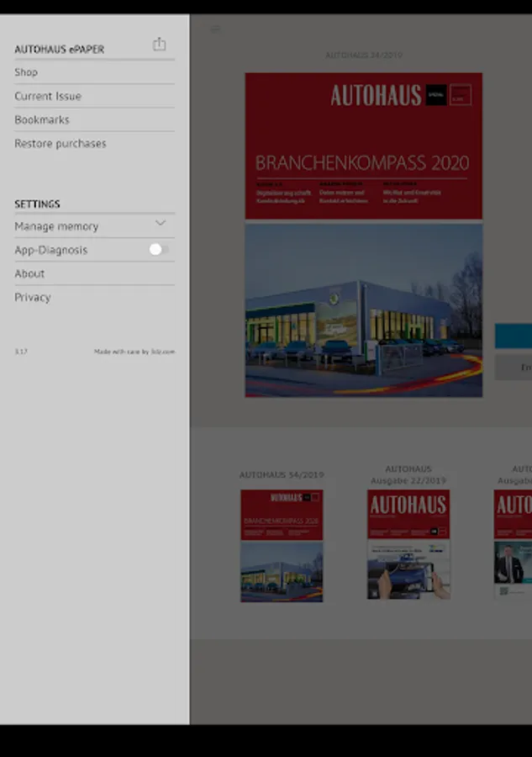532x757 pixels.
Task: Open the AUTOHAUS Ausgabe 22/2019 cover thumbnail
Action: (408, 544)
